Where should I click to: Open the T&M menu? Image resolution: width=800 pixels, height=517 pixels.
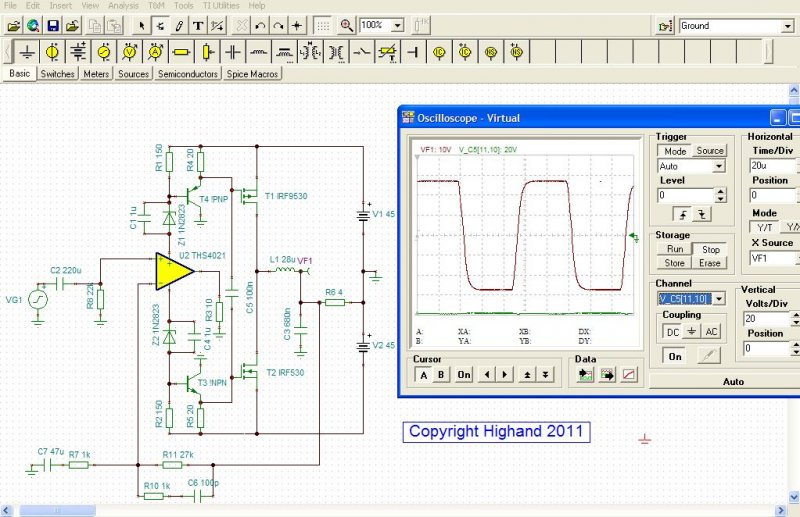(x=156, y=6)
